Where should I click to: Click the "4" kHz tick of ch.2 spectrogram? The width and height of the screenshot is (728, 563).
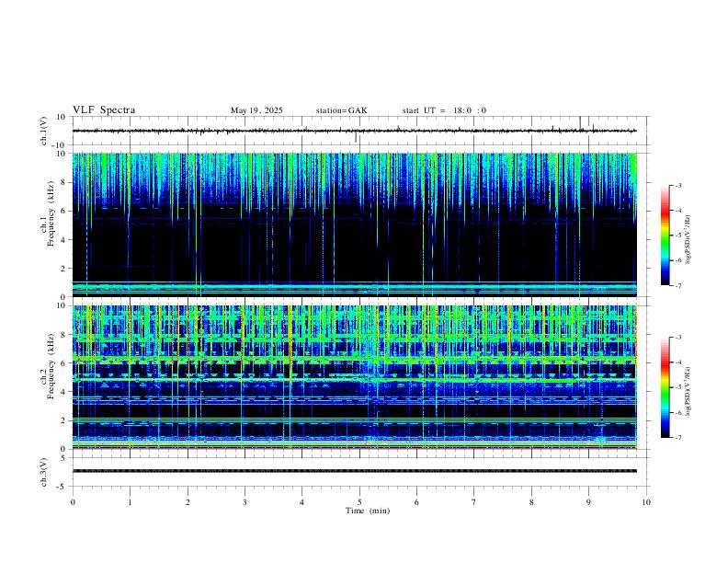pyautogui.click(x=64, y=392)
